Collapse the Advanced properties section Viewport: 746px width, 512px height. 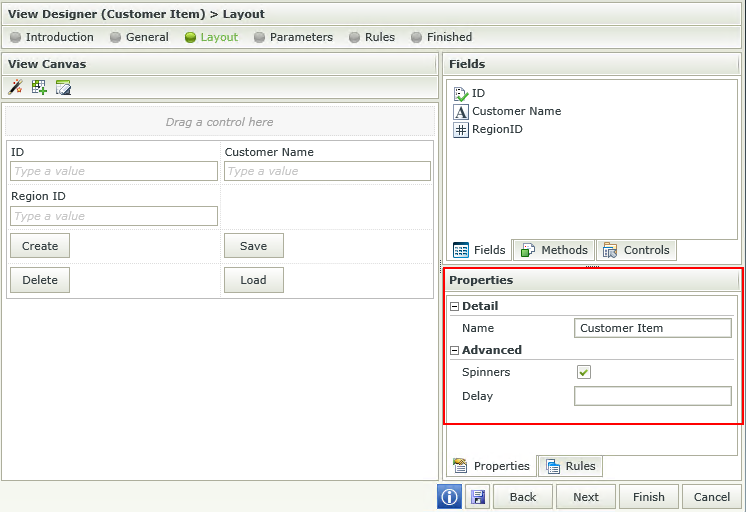point(454,351)
